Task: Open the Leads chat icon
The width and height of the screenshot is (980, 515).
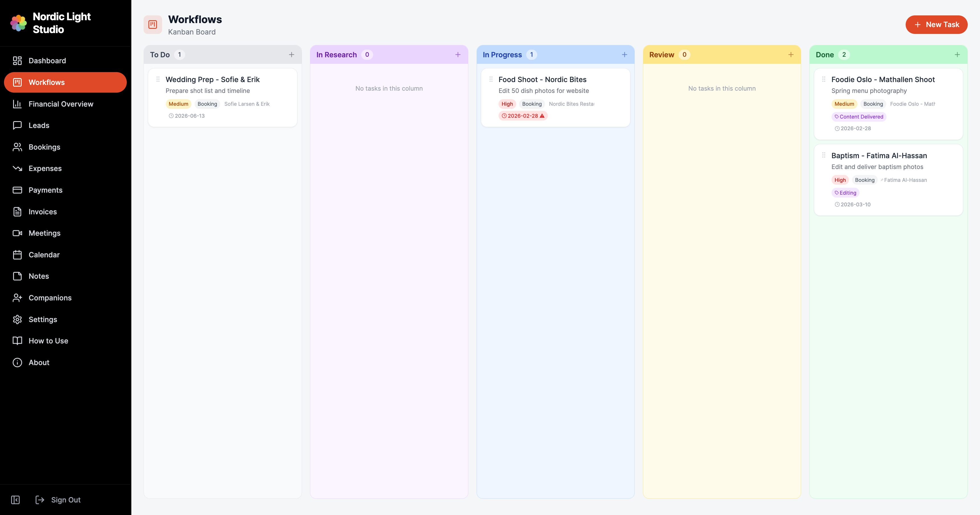Action: pos(17,125)
